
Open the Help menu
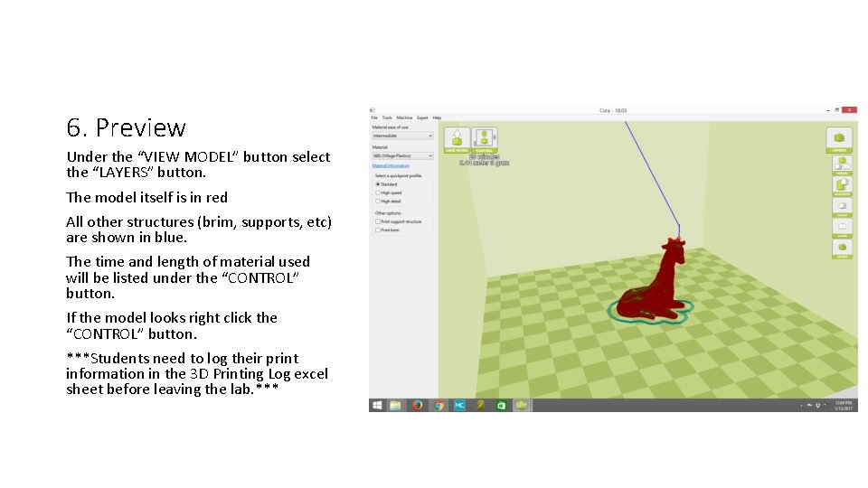(437, 117)
